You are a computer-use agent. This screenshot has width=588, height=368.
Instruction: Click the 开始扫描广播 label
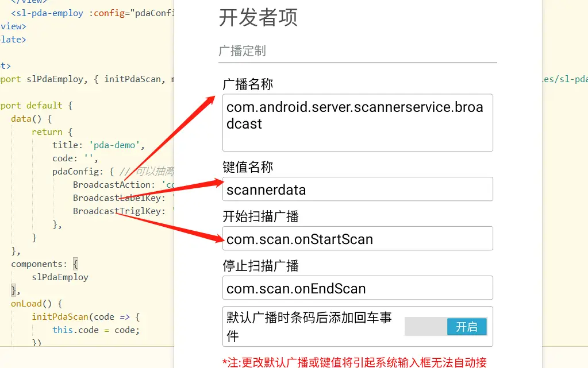click(260, 216)
